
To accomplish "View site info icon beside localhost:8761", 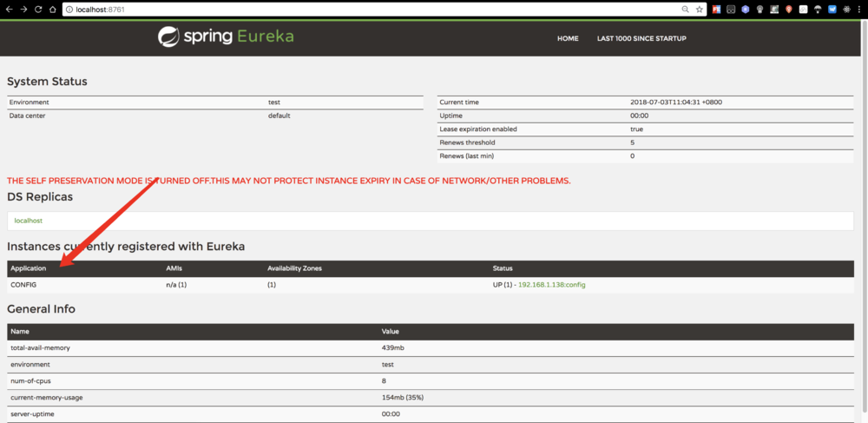I will (x=69, y=10).
